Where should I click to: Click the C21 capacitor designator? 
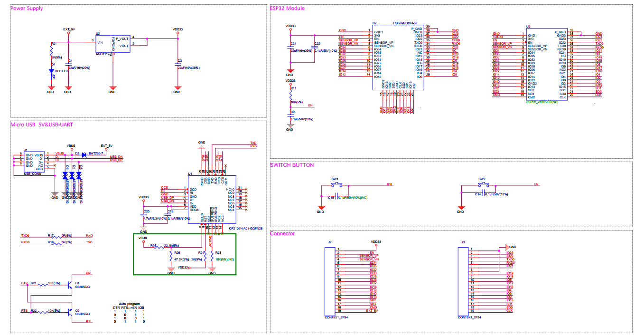[x=293, y=43]
